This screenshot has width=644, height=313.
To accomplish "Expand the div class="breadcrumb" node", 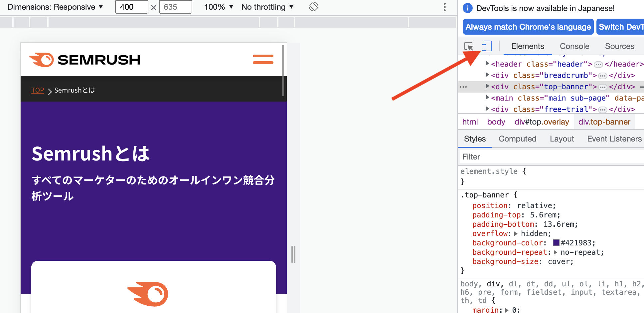I will 487,75.
